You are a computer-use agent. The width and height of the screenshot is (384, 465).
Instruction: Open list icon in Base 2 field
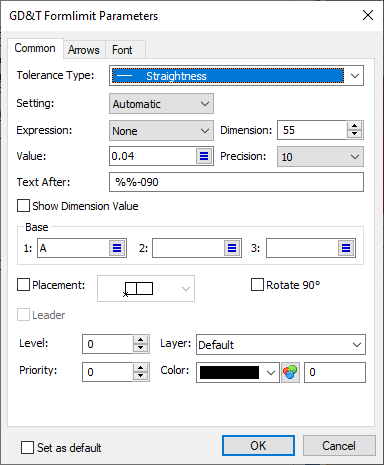pos(232,248)
